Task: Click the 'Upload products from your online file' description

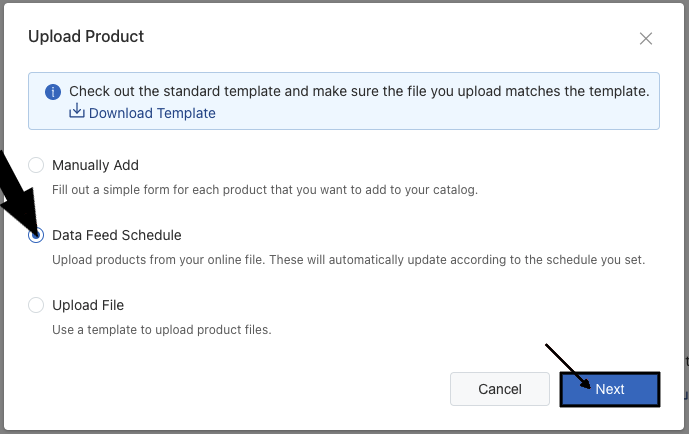Action: (x=348, y=259)
